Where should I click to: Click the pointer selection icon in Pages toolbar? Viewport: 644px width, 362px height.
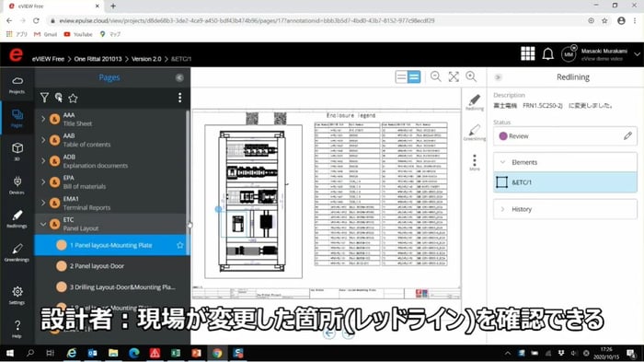tap(59, 98)
